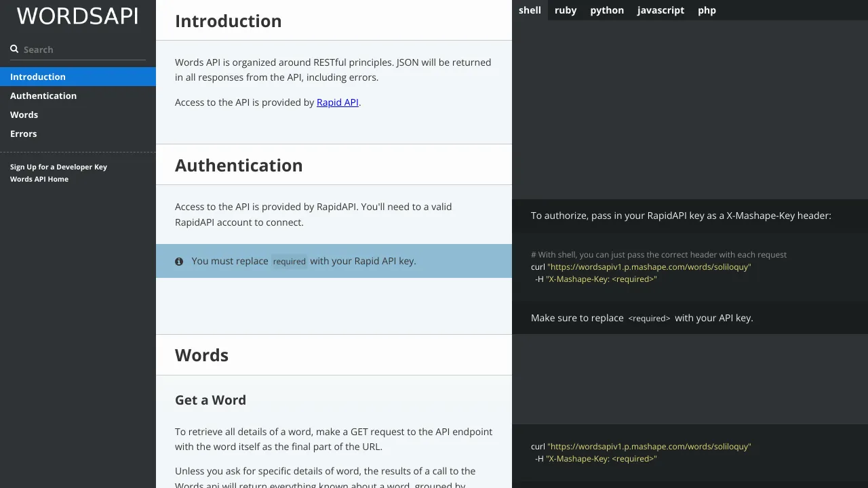Click the Authentication section heading
The image size is (868, 488).
click(x=239, y=165)
